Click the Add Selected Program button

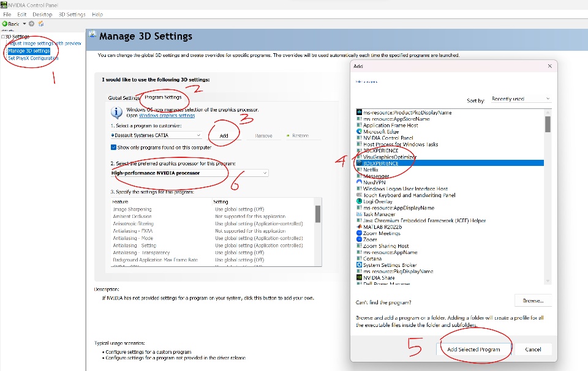click(x=473, y=349)
